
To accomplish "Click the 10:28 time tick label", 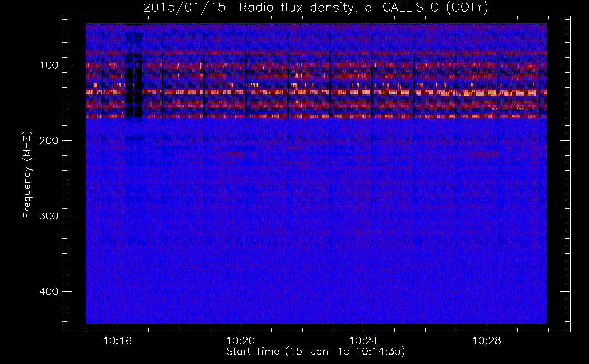I will (x=487, y=341).
